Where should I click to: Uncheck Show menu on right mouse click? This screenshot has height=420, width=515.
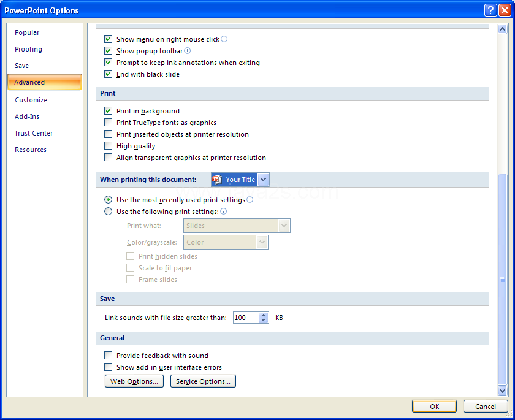(108, 39)
